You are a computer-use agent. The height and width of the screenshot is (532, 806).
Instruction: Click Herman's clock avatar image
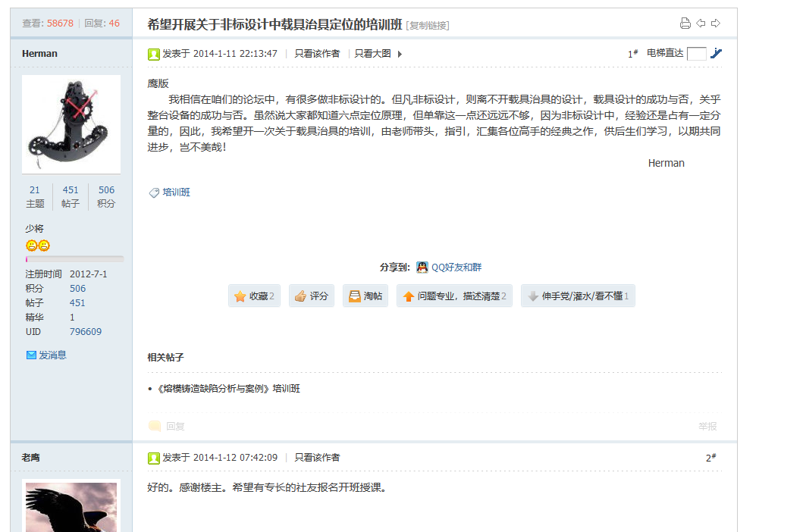(x=71, y=124)
